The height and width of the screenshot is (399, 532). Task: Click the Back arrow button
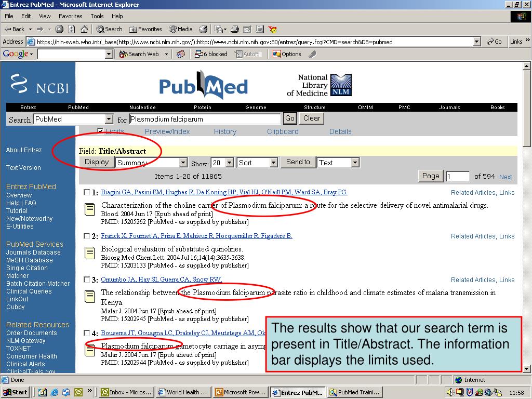click(15, 29)
